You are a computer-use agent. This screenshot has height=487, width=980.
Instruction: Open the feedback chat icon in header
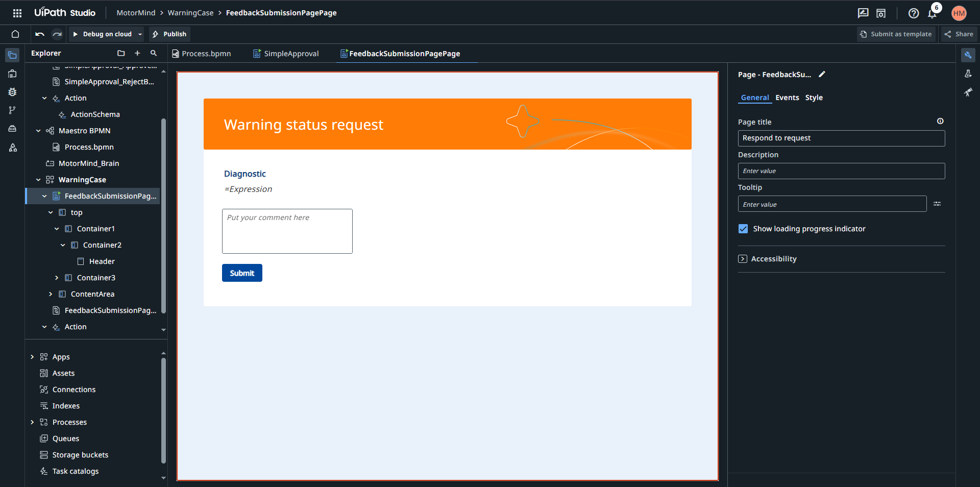863,13
